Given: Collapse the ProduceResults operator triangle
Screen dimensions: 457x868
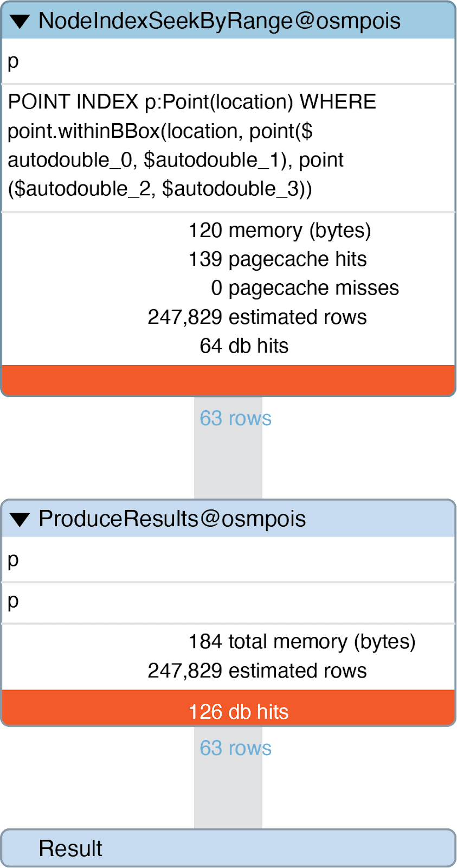Looking at the screenshot, I should coord(20,520).
